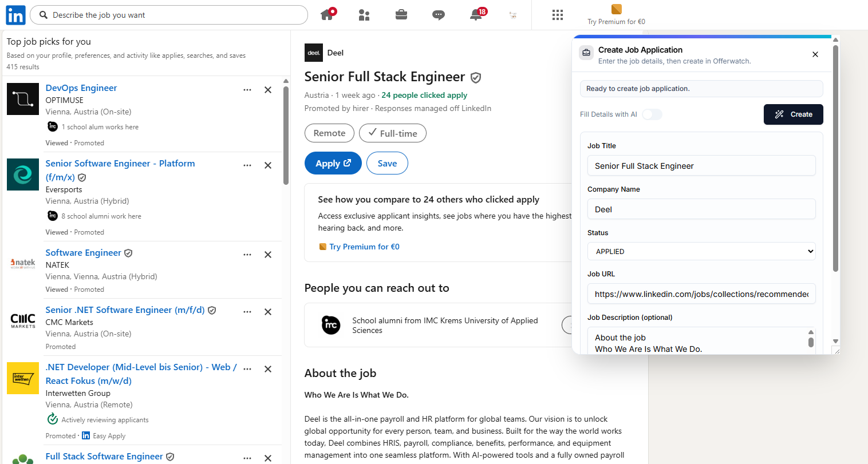This screenshot has width=868, height=464.
Task: Click Try Premium for €0 in navbar
Action: [x=616, y=15]
